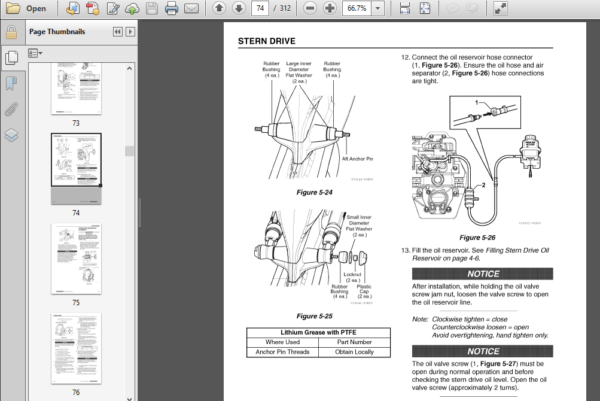The image size is (600, 401).
Task: Click the cloud upload icon
Action: point(132,8)
